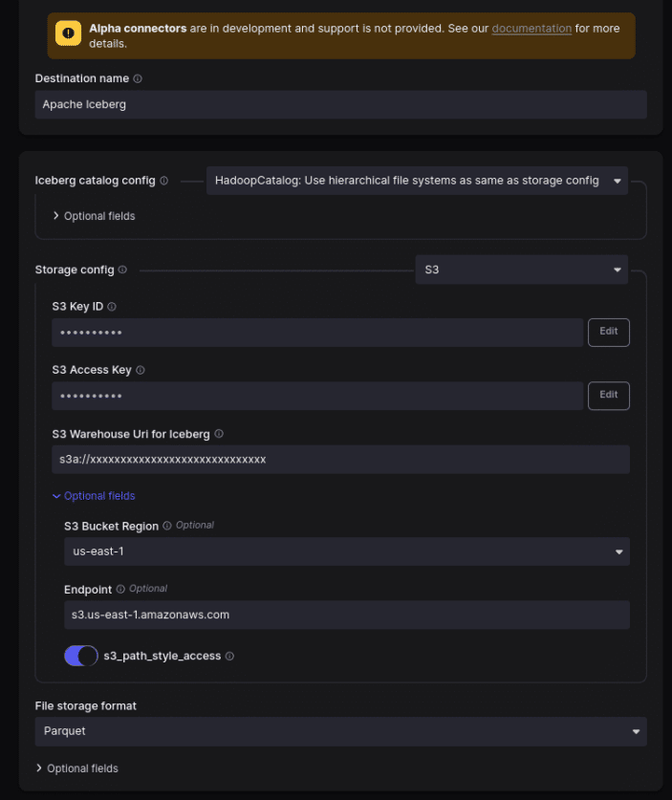Open the documentation link in the warning banner
This screenshot has width=672, height=800.
531,28
